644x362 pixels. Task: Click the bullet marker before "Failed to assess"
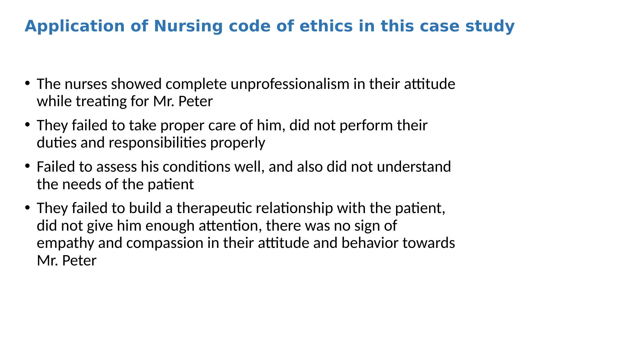[x=27, y=166]
